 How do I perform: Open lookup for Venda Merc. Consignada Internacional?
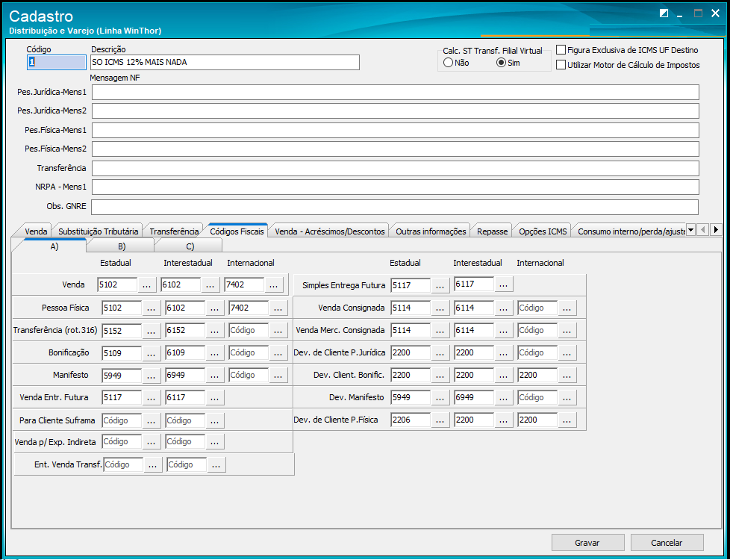(567, 330)
